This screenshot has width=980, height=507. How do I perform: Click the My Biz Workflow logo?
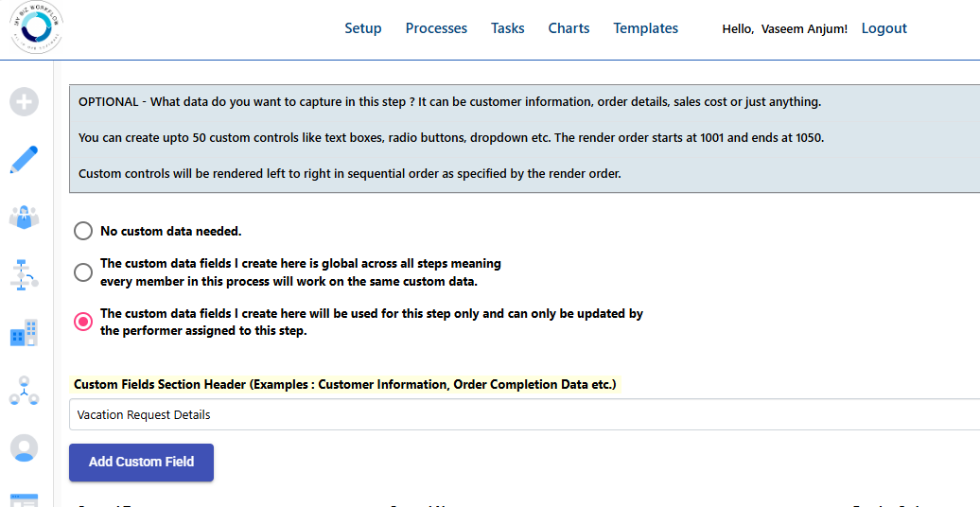36,26
